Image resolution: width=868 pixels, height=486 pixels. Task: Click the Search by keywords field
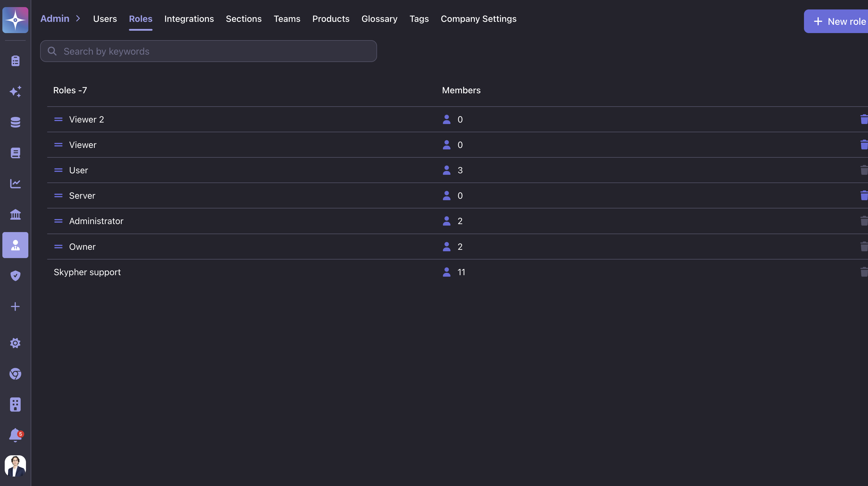pyautogui.click(x=208, y=51)
